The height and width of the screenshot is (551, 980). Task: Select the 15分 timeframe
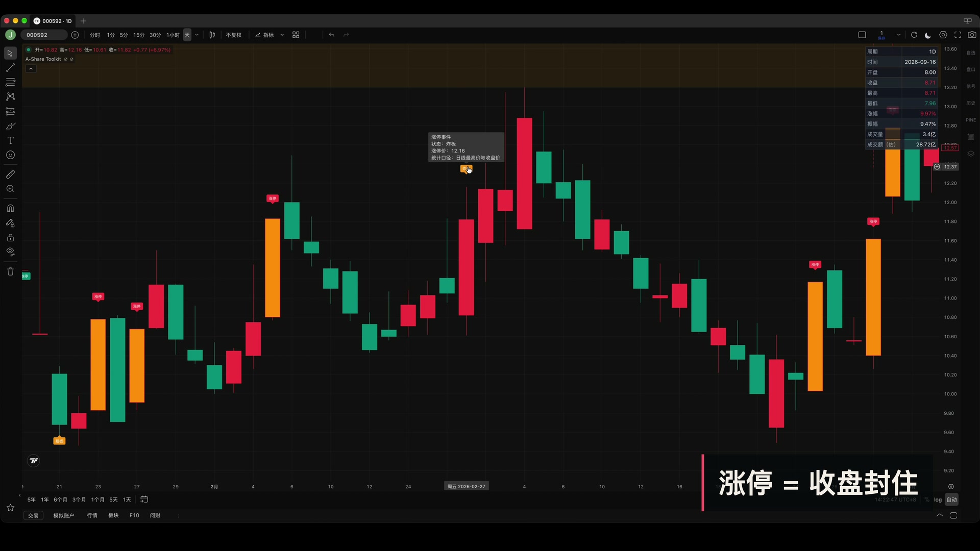pyautogui.click(x=139, y=35)
